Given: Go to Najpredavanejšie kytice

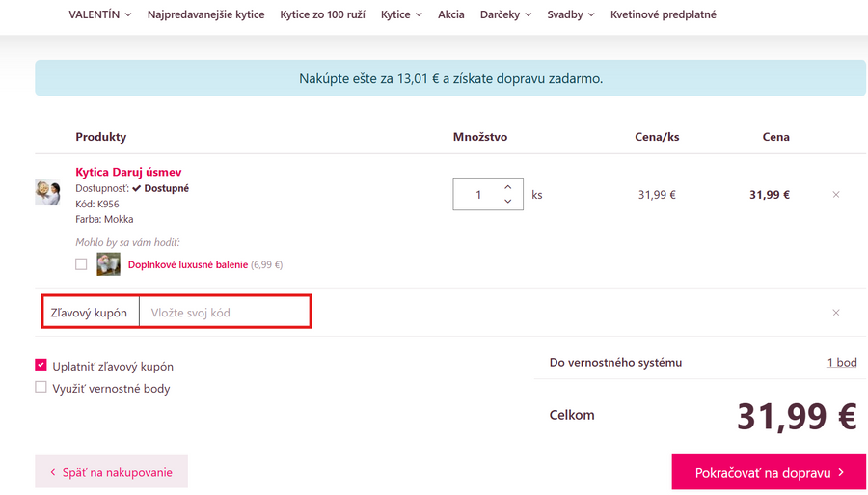Looking at the screenshot, I should point(205,14).
